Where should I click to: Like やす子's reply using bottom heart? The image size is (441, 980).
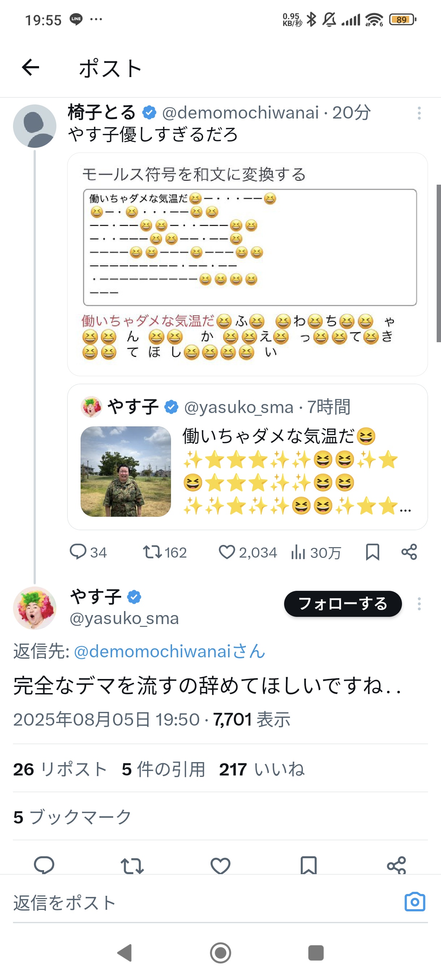(x=220, y=865)
